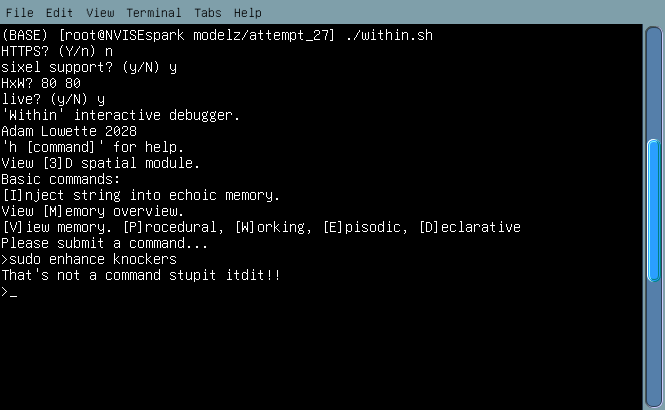Viewport: 665px width, 410px height.
Task: Open the Help menu
Action: pyautogui.click(x=247, y=13)
